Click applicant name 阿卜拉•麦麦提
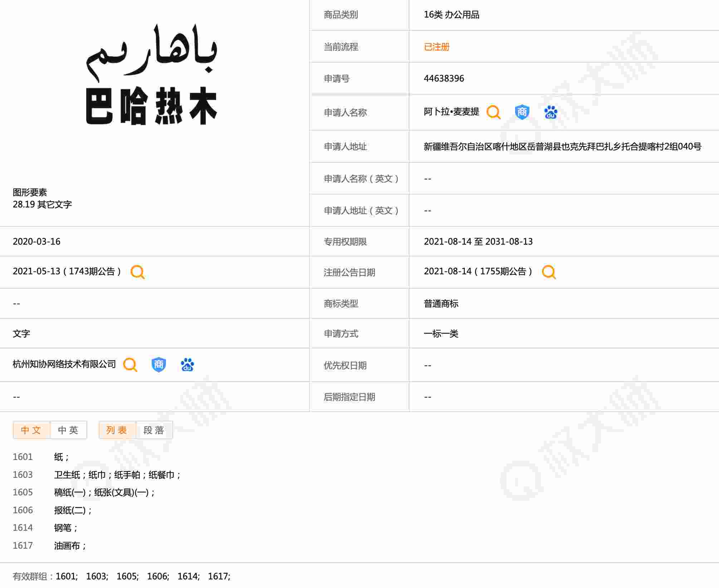 [451, 112]
